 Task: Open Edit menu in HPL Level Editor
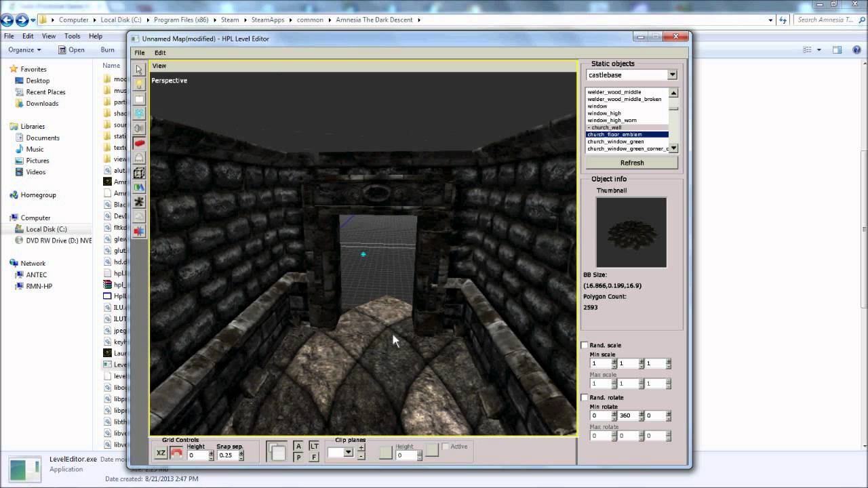160,53
